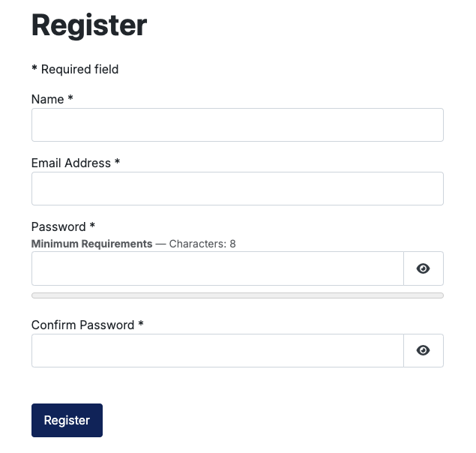
Task: Click the "Required field" note
Action: click(79, 70)
